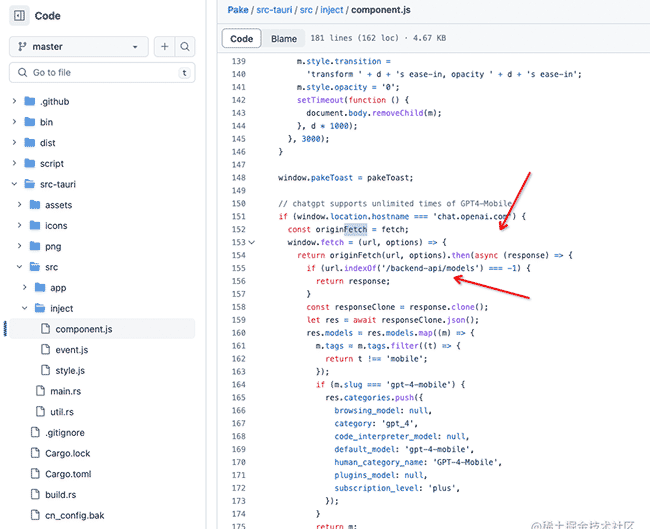
Task: Click the cn_config.bak file icon
Action: (35, 515)
